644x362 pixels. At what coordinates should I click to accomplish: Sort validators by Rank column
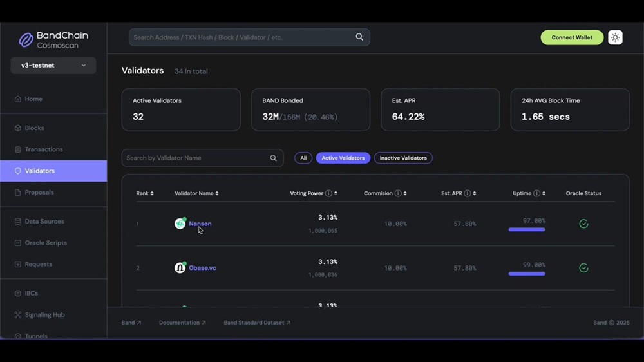(x=145, y=193)
